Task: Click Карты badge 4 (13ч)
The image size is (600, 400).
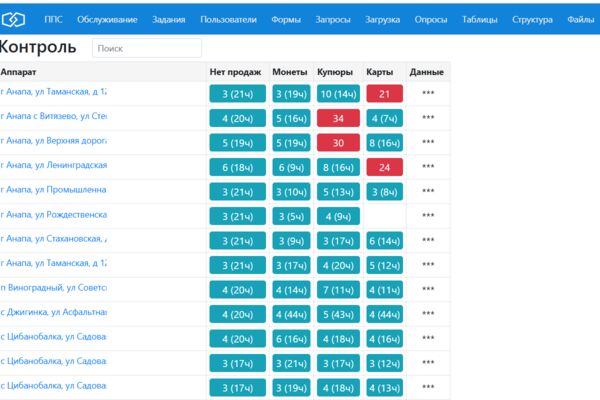Action: click(x=385, y=388)
